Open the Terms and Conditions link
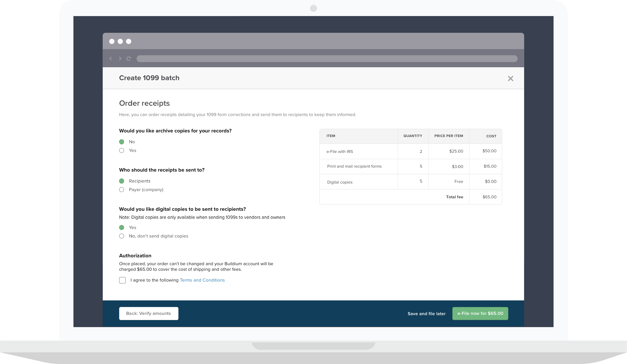The width and height of the screenshot is (627, 364). (x=202, y=280)
